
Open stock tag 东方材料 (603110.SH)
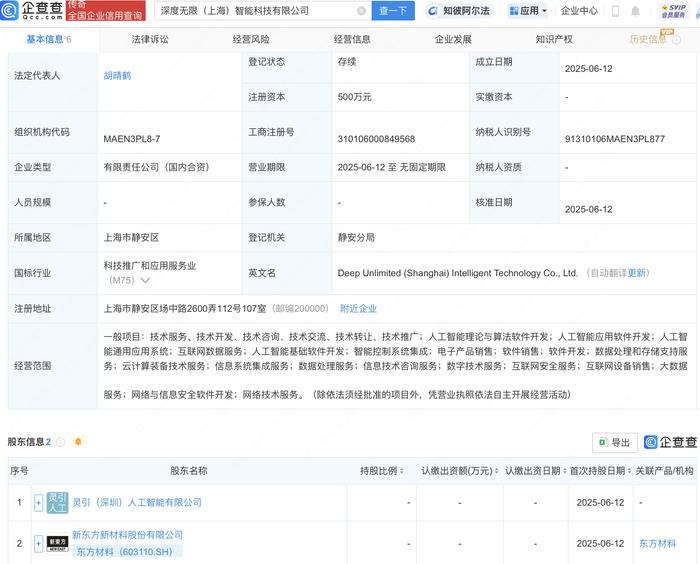click(127, 551)
